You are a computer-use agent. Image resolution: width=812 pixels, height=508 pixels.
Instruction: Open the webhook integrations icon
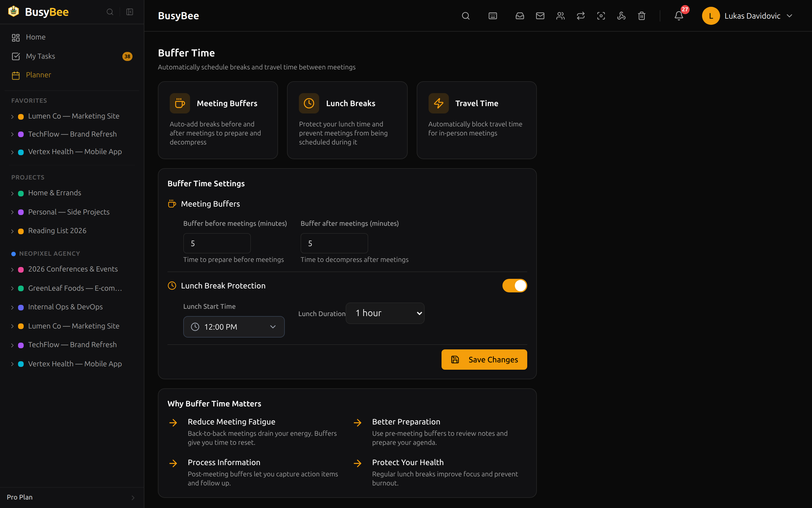click(x=621, y=16)
